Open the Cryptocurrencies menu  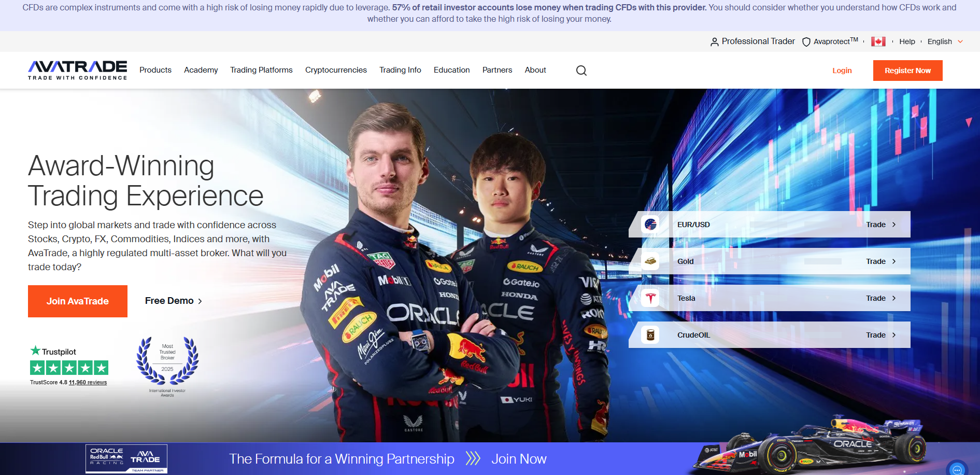pos(336,70)
